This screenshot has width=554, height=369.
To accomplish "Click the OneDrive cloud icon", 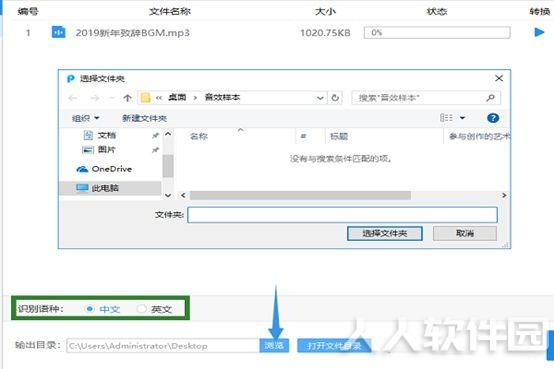I will 82,169.
